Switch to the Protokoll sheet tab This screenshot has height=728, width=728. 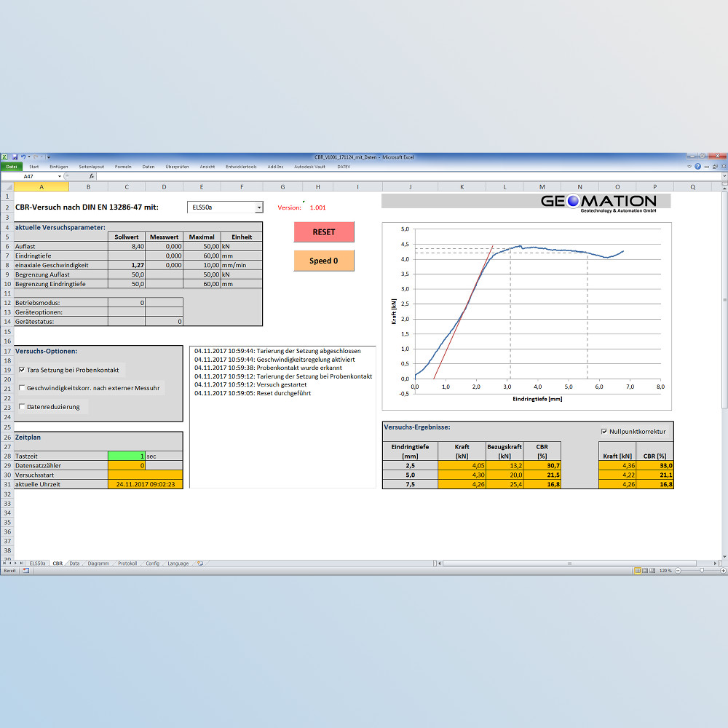click(127, 563)
